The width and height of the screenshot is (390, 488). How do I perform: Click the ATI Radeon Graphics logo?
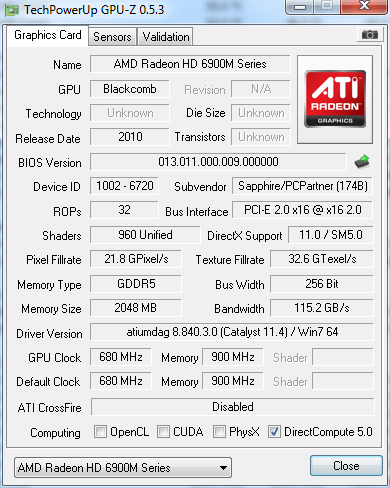click(x=335, y=99)
